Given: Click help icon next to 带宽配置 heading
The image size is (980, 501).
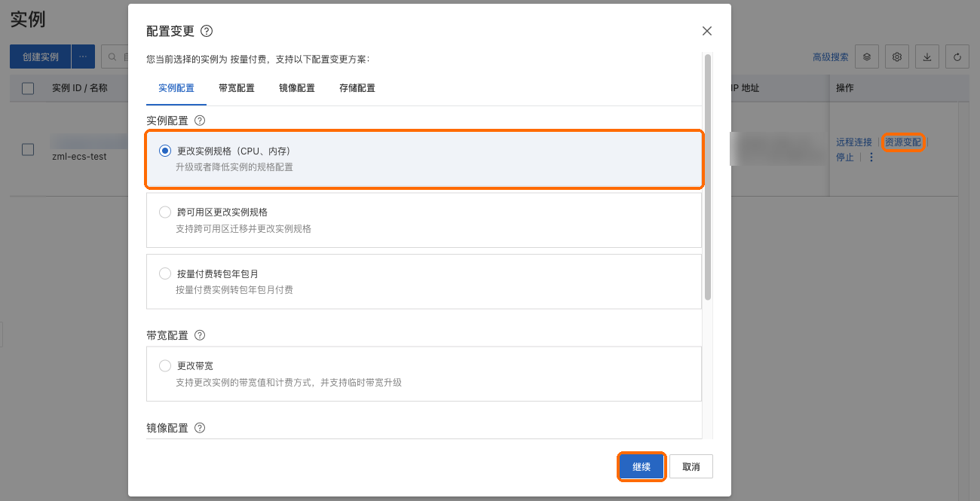Looking at the screenshot, I should pos(200,335).
